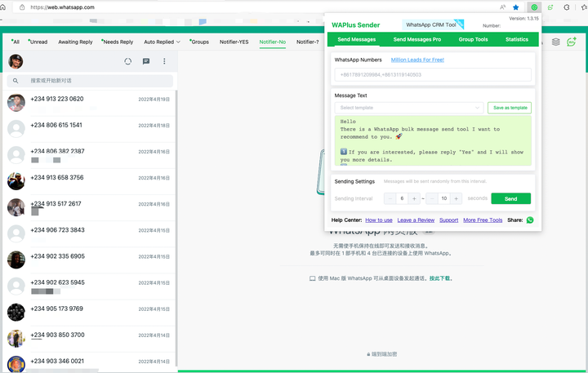Screen dimensions: 588x373
Task: Click into the message text area
Action: pyautogui.click(x=433, y=140)
